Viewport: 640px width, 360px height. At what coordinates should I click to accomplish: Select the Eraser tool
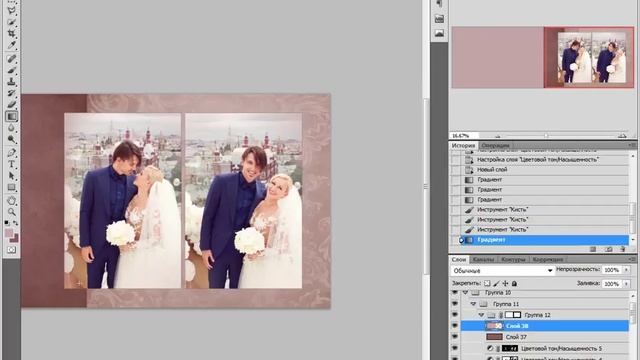11,105
